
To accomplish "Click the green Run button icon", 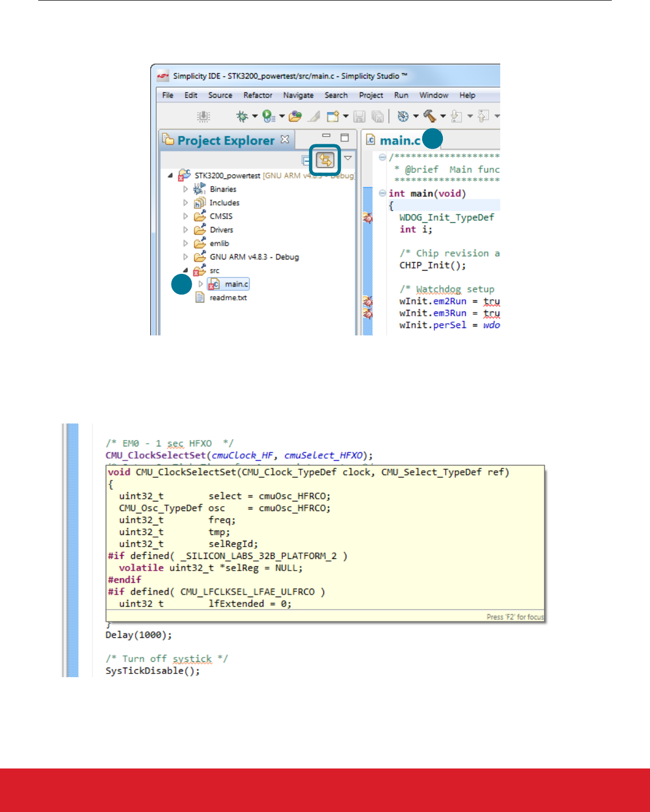I will [x=269, y=116].
